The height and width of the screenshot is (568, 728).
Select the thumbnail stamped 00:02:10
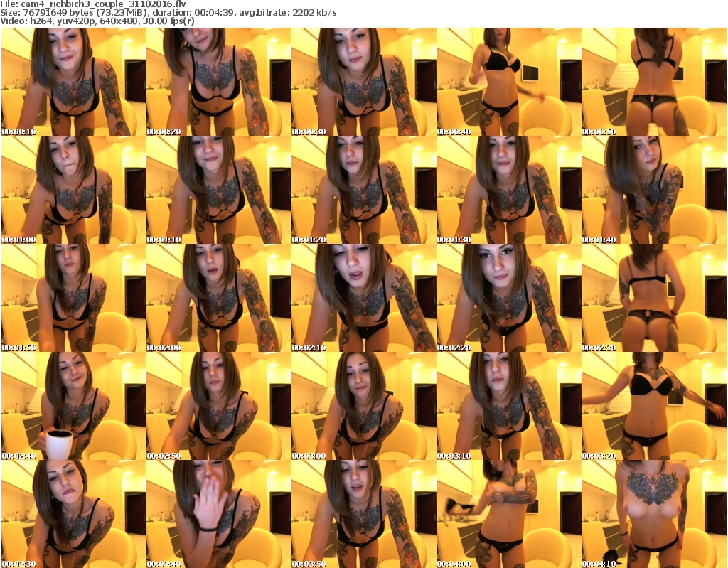click(363, 298)
